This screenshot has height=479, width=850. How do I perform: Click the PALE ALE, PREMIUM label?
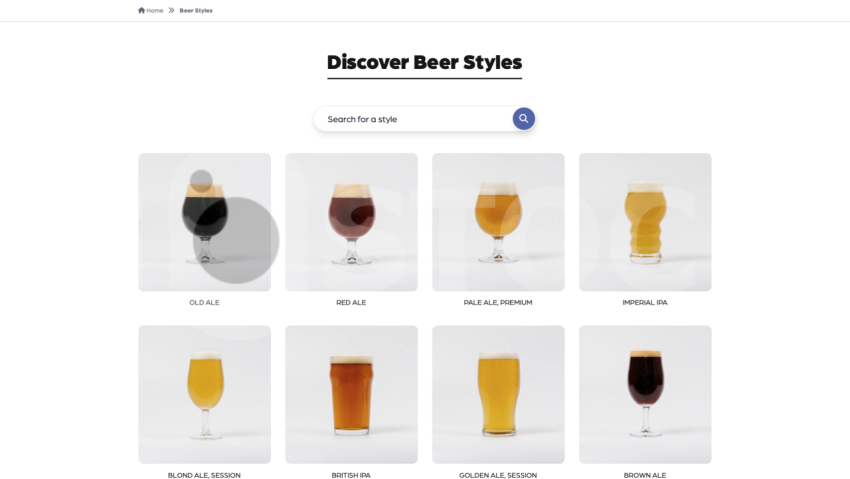pos(498,302)
